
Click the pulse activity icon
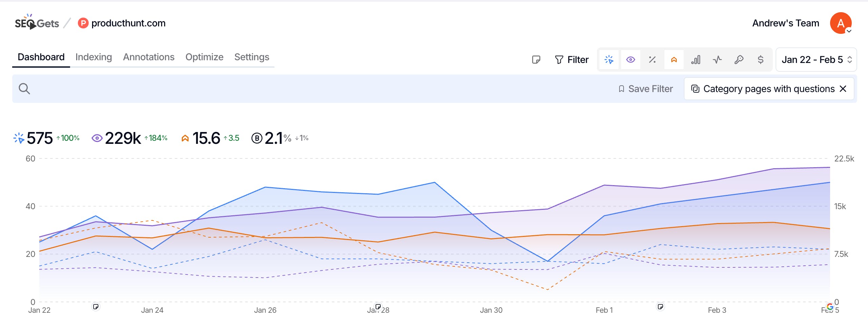pos(717,60)
